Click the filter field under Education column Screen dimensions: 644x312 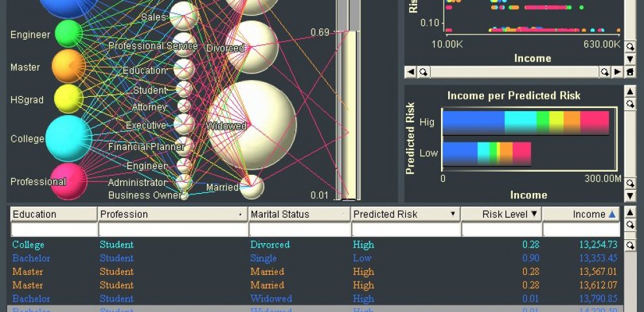[x=53, y=229]
